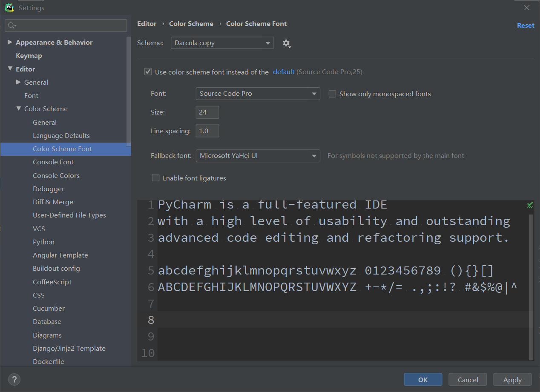Open the scheme actions gear menu

[287, 43]
